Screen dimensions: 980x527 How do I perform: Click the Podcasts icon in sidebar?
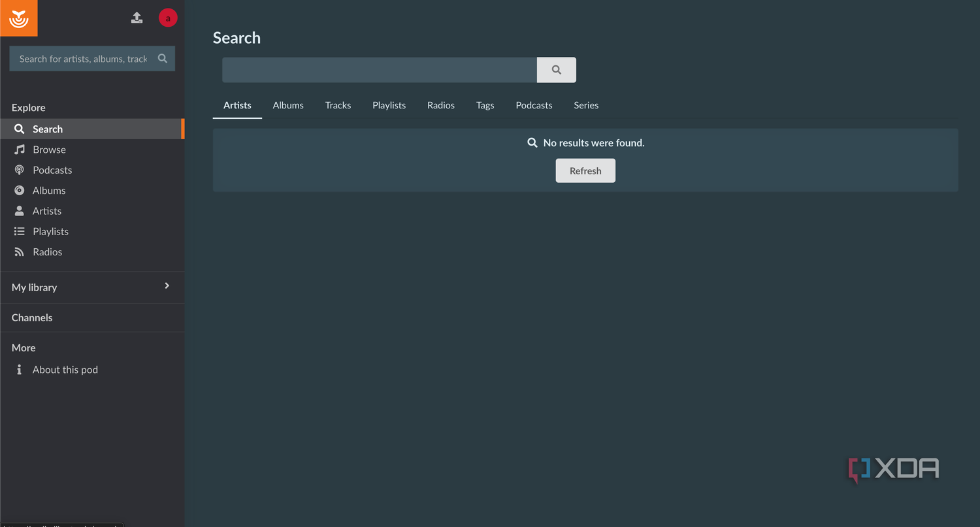[20, 170]
